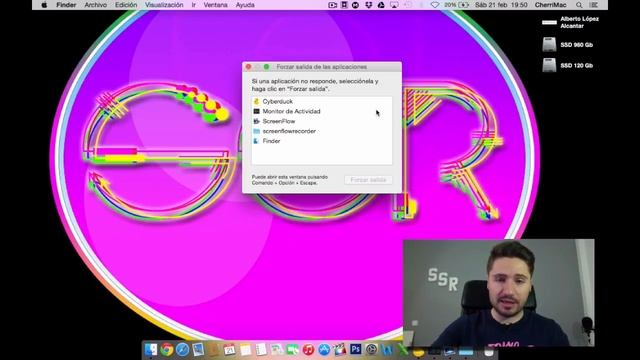640x360 pixels.
Task: Select ScreenFlow in the application list
Action: (322, 121)
